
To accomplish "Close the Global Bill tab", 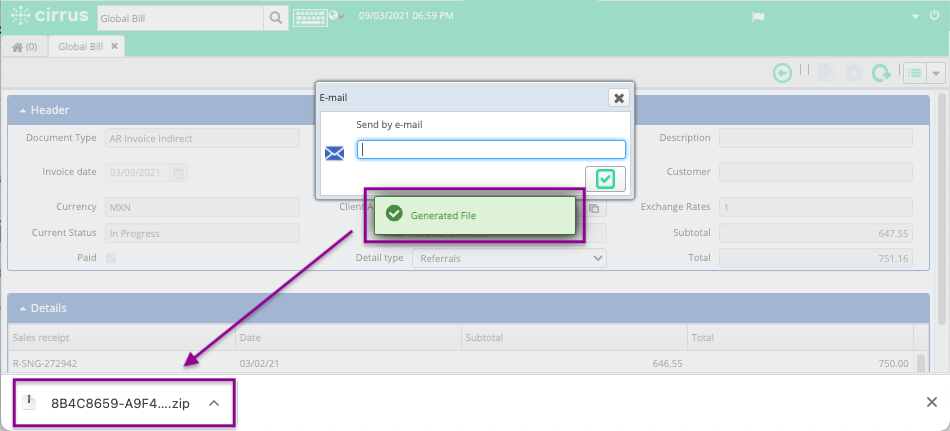I will click(114, 47).
